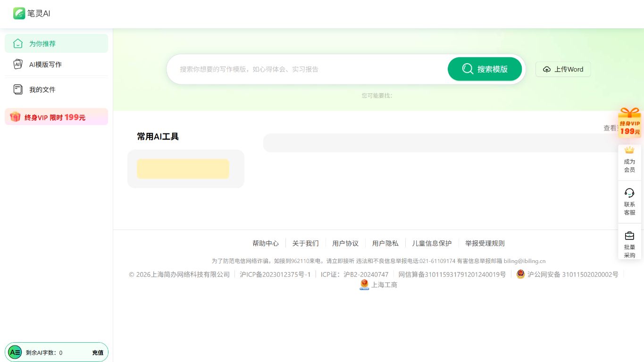
Task: Click the 查看 link at right edge
Action: pyautogui.click(x=611, y=128)
